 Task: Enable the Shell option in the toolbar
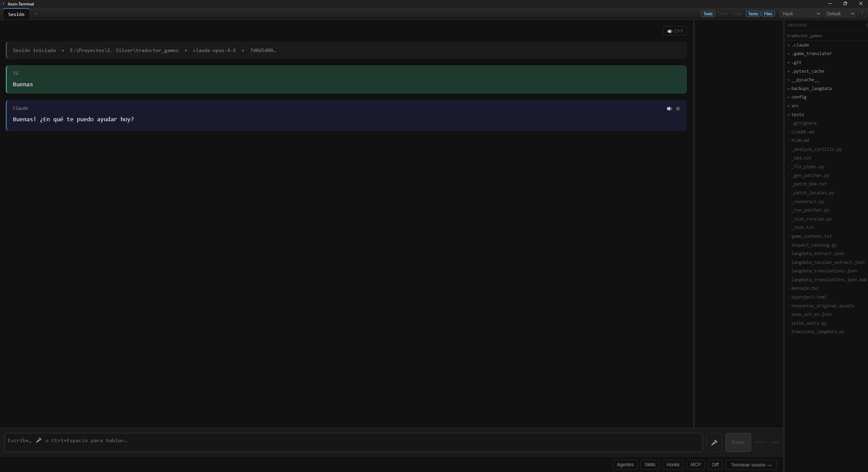click(722, 14)
